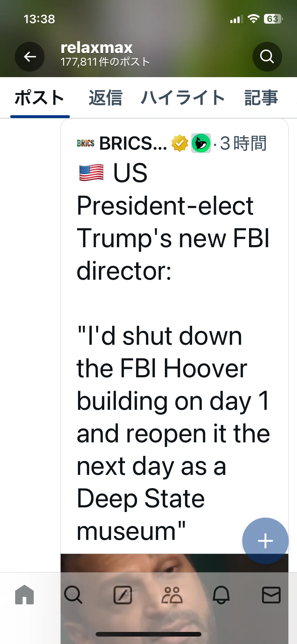This screenshot has width=297, height=644.
Task: Open the post text about FBI director
Action: coord(173,352)
